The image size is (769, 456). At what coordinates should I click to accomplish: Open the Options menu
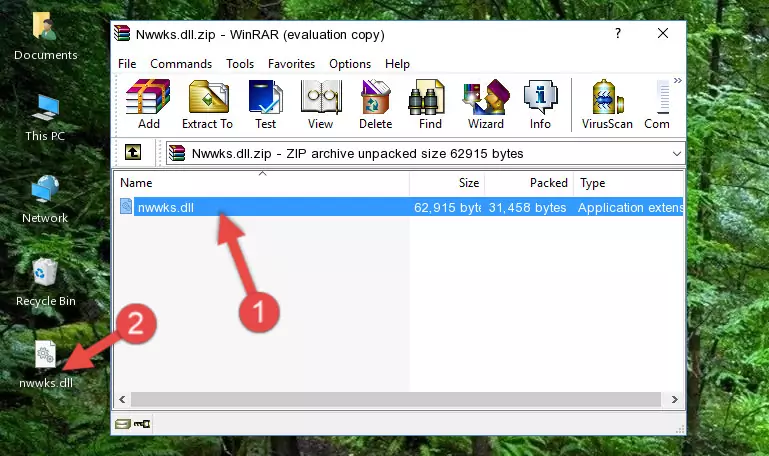click(x=350, y=64)
